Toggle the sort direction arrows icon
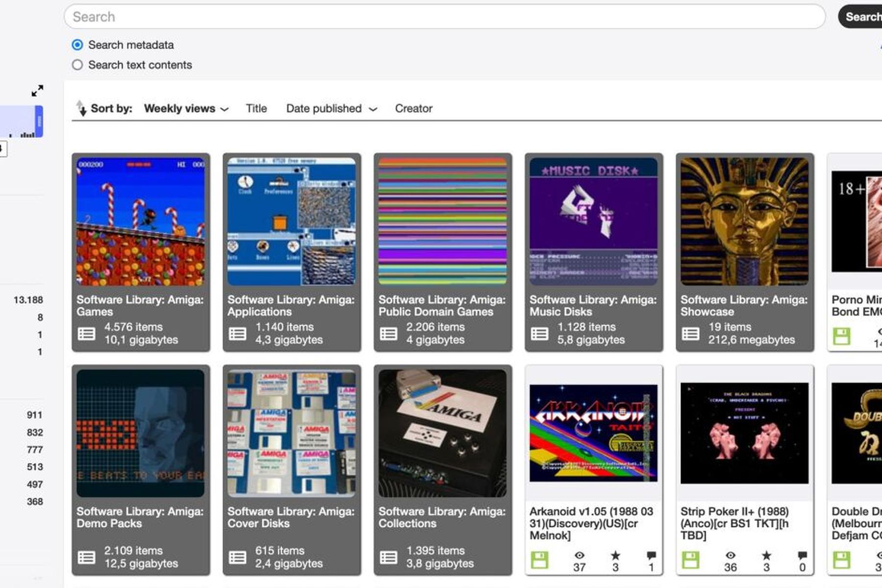The image size is (882, 588). (81, 108)
